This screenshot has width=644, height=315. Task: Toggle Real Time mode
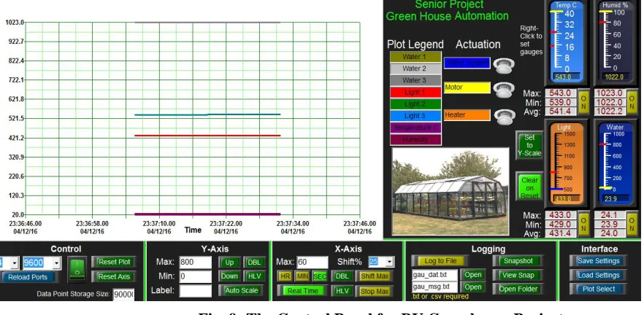tap(302, 290)
